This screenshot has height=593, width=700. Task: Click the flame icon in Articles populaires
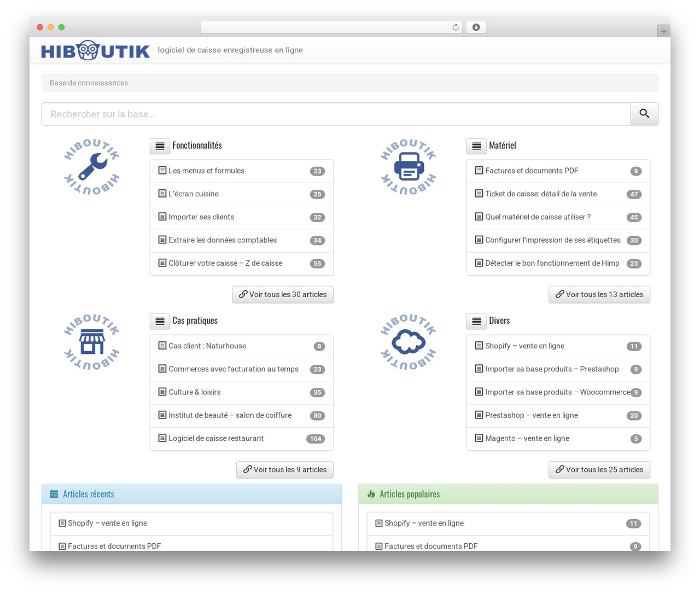[371, 495]
